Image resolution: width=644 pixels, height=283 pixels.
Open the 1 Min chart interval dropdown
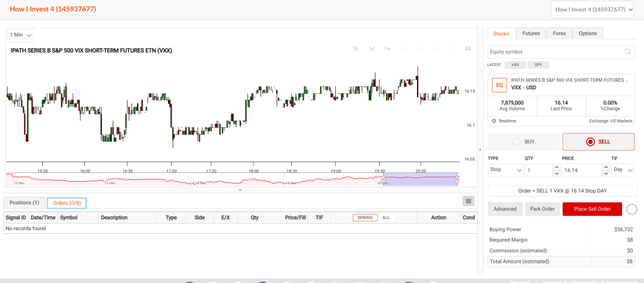[x=20, y=35]
